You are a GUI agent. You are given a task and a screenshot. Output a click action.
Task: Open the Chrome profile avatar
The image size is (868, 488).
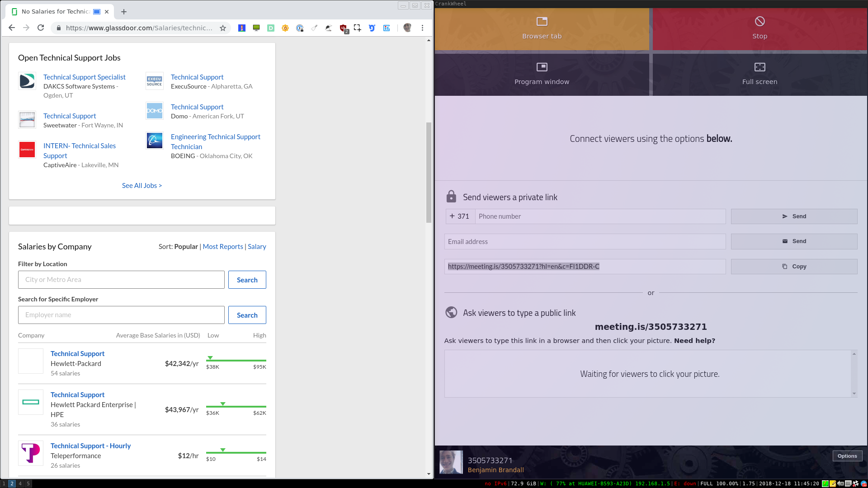click(407, 28)
